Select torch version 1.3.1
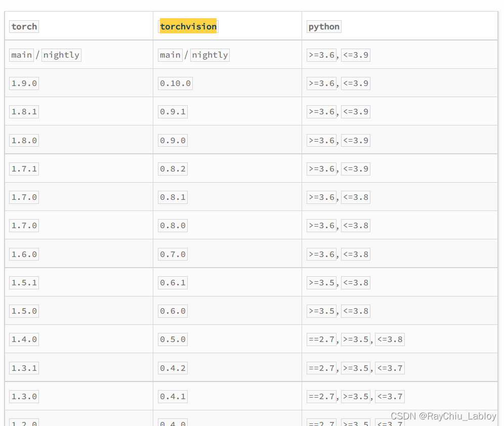The height and width of the screenshot is (426, 504). (x=24, y=368)
